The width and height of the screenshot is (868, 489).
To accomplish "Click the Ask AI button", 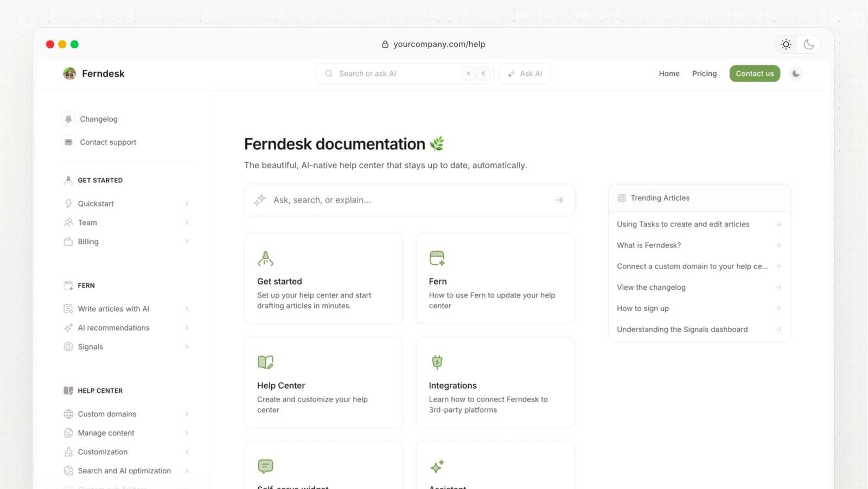I will 525,74.
